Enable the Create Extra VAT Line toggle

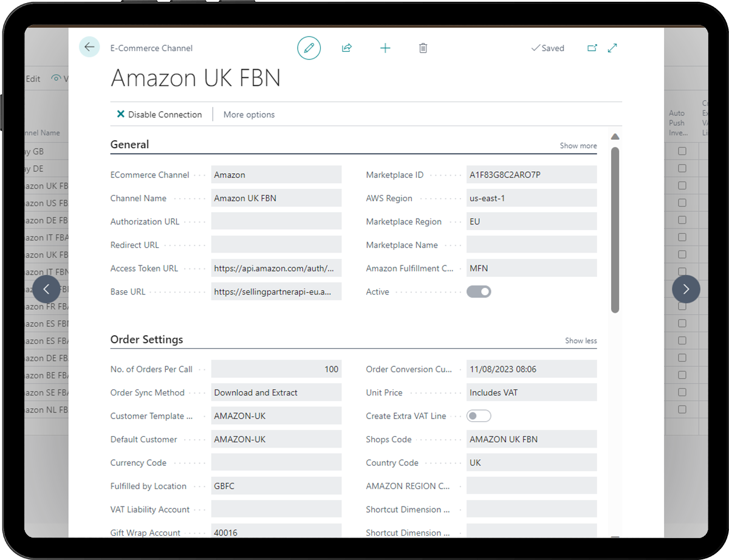[479, 416]
